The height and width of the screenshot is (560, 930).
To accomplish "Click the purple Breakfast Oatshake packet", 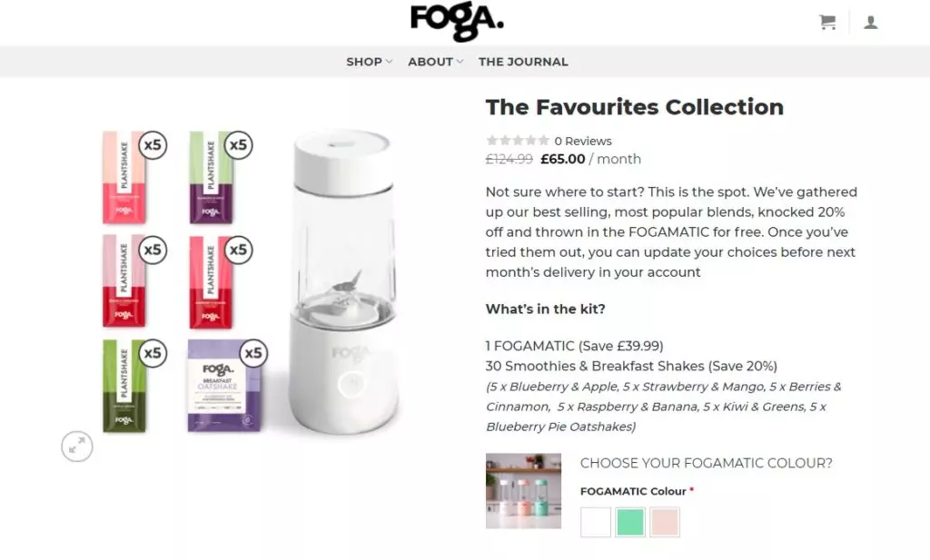I will tap(224, 385).
